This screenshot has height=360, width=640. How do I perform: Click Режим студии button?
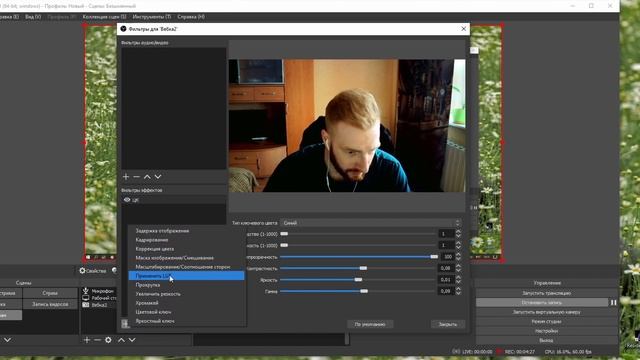547,321
